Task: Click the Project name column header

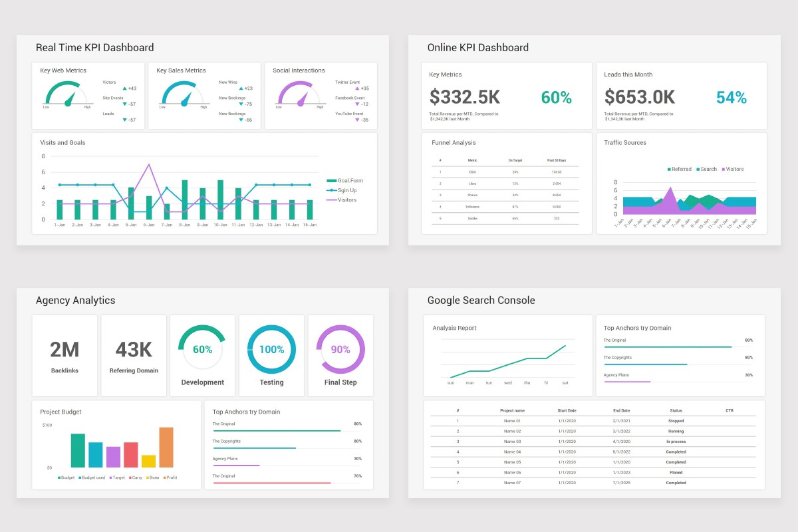Action: (512, 410)
